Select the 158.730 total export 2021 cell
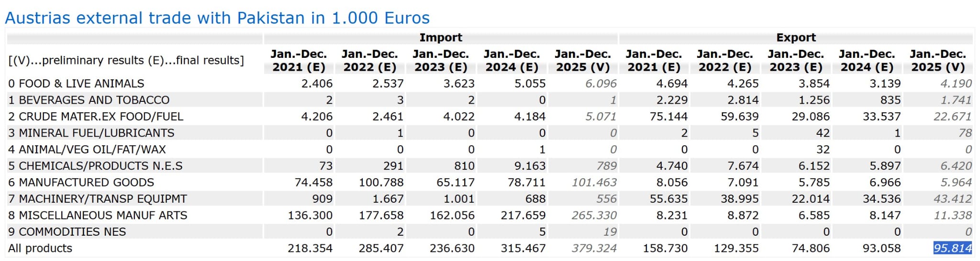 click(668, 248)
